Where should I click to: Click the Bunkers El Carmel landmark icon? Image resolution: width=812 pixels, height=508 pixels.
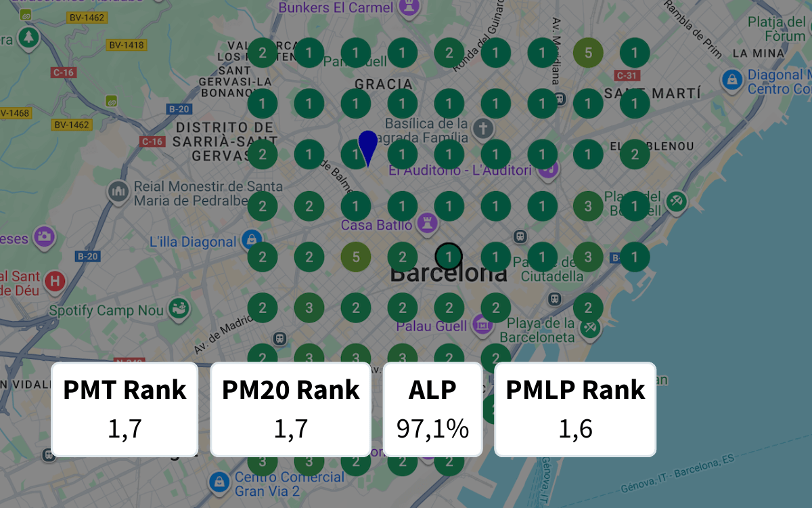pyautogui.click(x=407, y=7)
